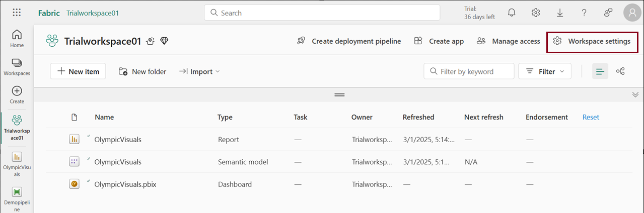
Task: Switch to lineage view icon
Action: (620, 71)
